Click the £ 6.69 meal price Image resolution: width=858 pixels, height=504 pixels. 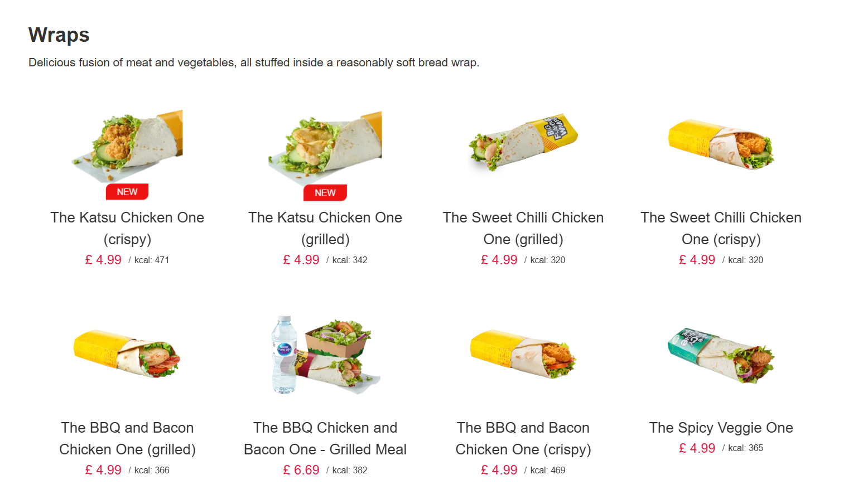pos(301,470)
